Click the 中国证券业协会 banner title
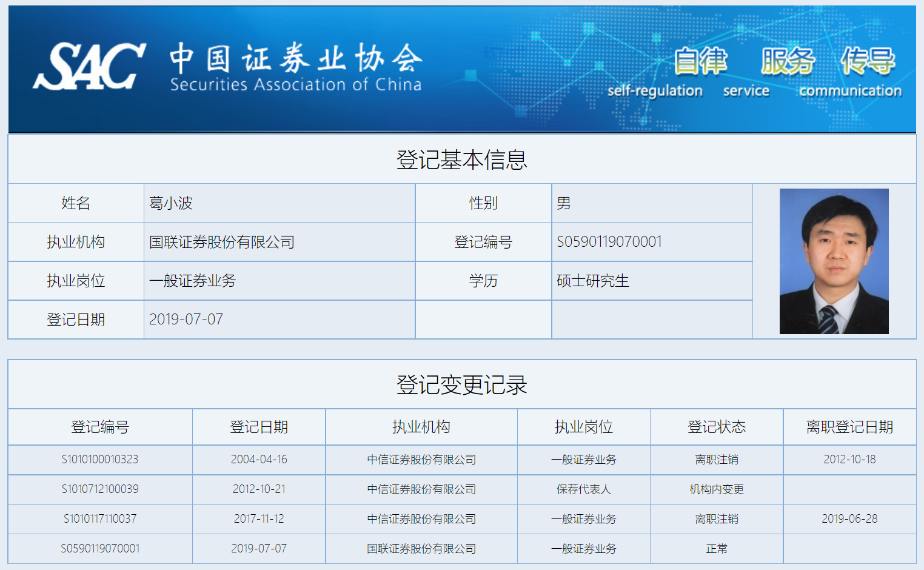 point(296,58)
